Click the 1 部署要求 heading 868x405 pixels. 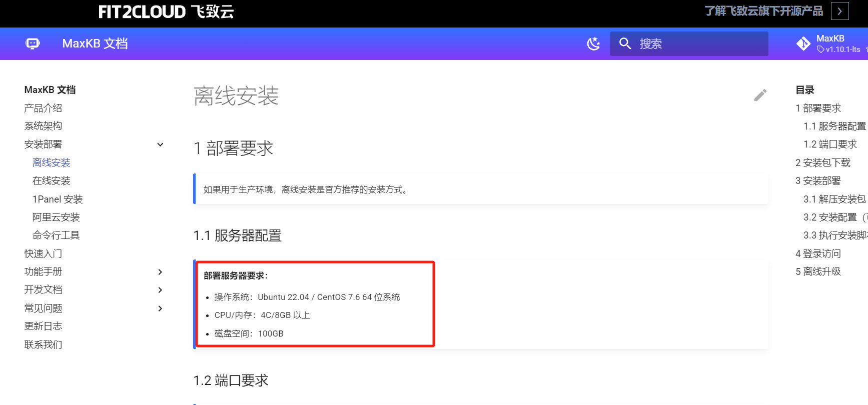233,148
